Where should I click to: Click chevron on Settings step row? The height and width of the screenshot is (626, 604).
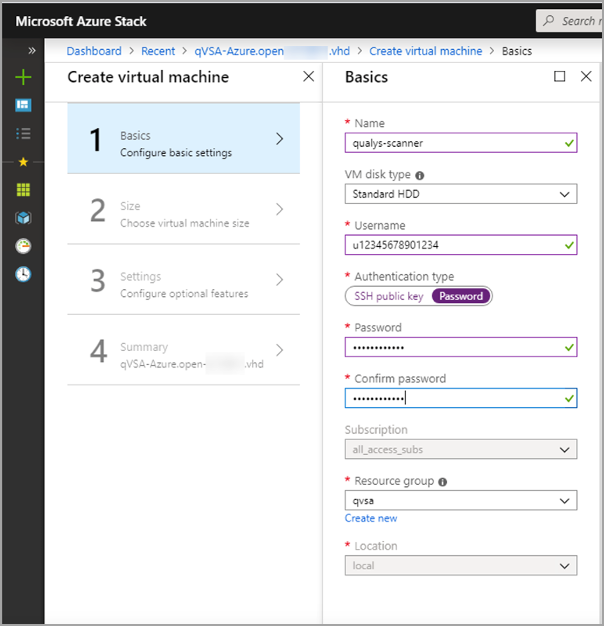(279, 279)
